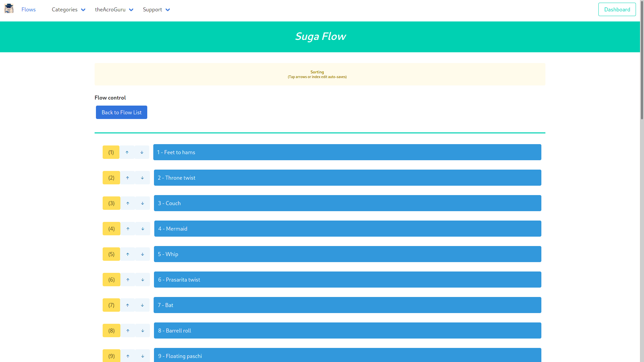Open theAcroGuru dropdown menu

click(x=114, y=10)
